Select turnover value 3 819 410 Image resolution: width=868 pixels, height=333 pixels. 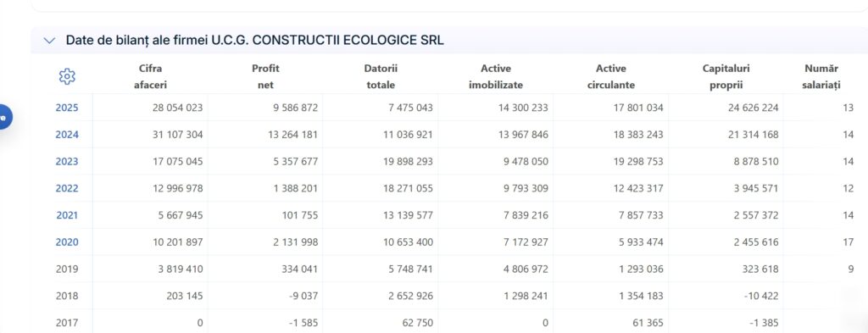click(181, 269)
